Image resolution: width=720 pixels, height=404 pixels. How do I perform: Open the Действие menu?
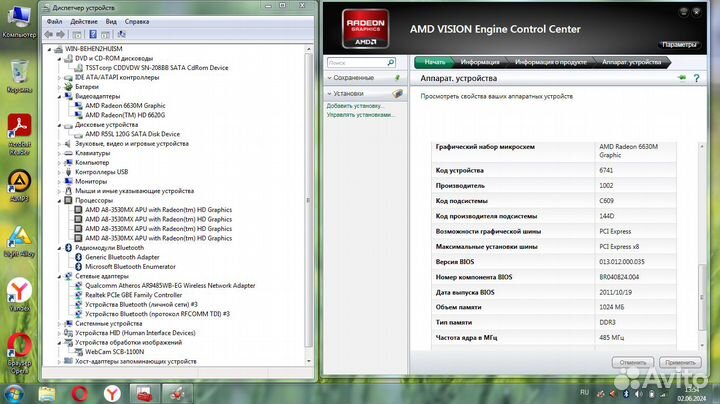coord(84,21)
